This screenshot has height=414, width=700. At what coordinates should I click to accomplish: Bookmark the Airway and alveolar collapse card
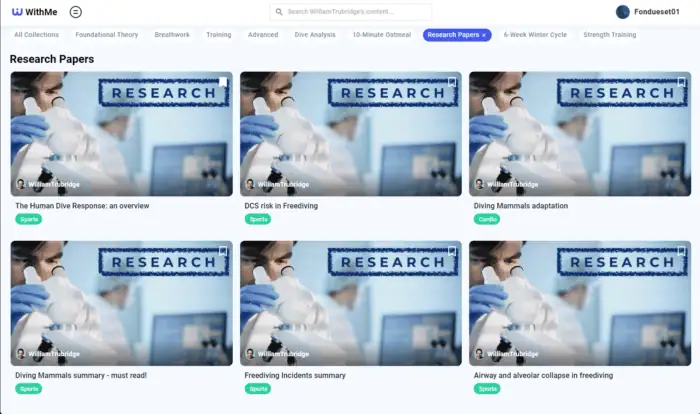click(x=681, y=251)
